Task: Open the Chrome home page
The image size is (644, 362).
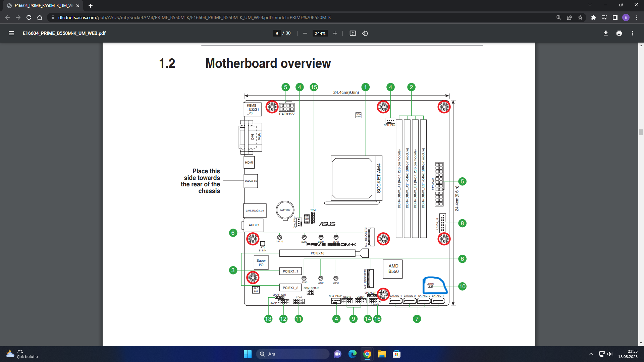Action: [40, 17]
